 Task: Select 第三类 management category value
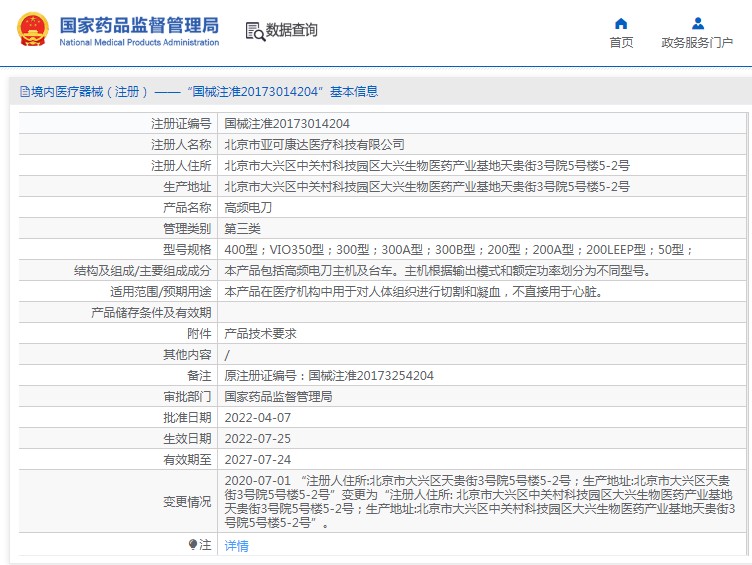click(243, 228)
